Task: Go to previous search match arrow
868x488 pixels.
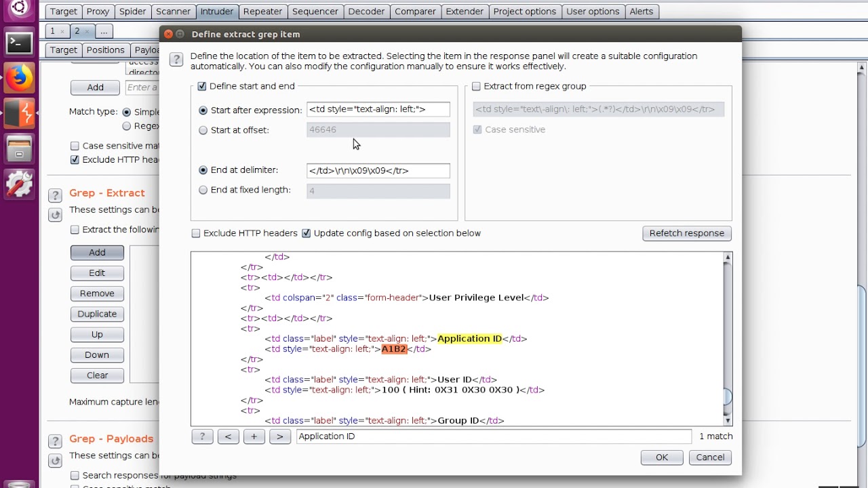Action: click(x=228, y=436)
